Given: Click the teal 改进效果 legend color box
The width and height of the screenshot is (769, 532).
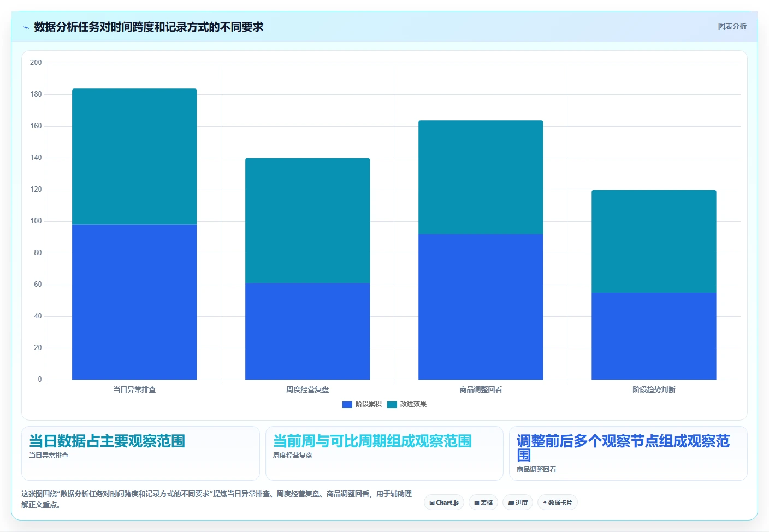Looking at the screenshot, I should pos(392,405).
